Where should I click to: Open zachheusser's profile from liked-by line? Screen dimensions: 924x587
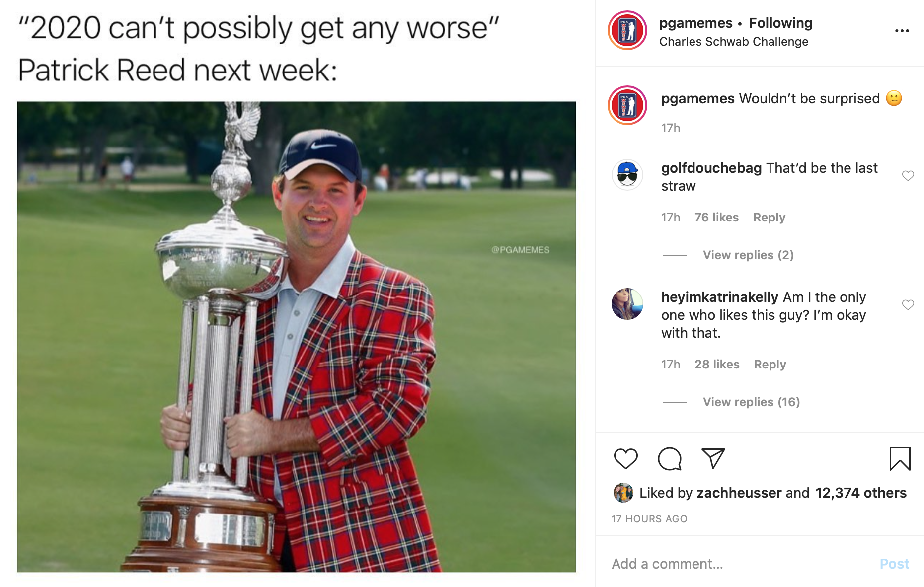(x=739, y=493)
